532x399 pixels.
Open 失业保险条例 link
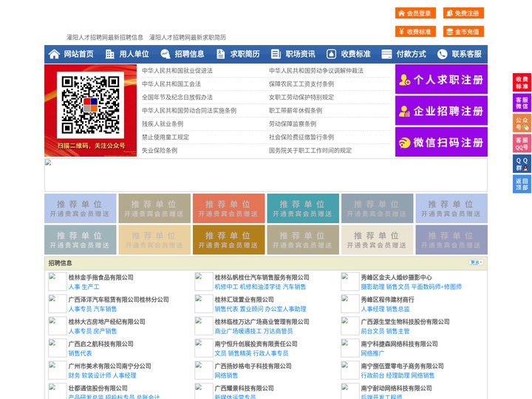160,150
